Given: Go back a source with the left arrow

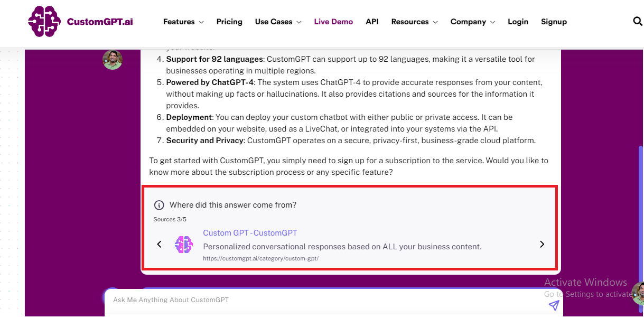Looking at the screenshot, I should coord(159,244).
